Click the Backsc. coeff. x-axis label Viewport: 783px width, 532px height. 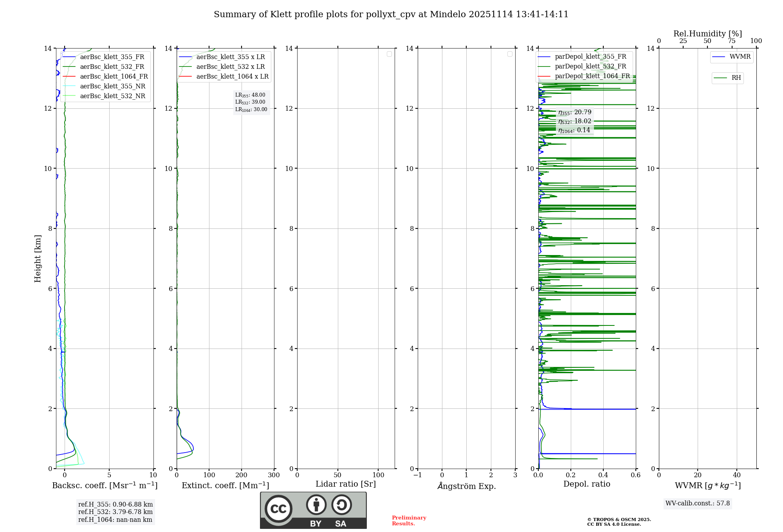(105, 485)
